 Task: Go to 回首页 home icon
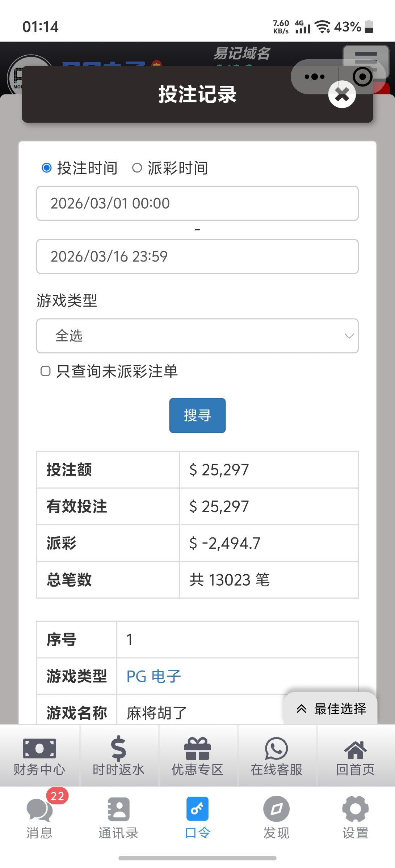pyautogui.click(x=355, y=756)
